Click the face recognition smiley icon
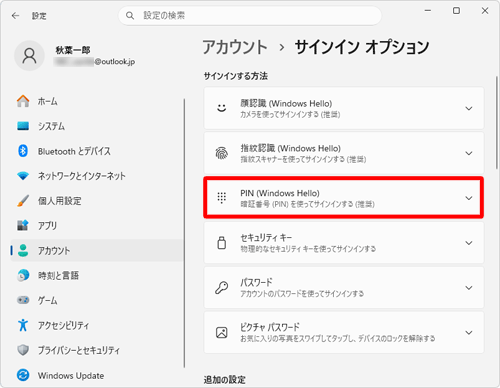The height and width of the screenshot is (388, 500). 222,108
